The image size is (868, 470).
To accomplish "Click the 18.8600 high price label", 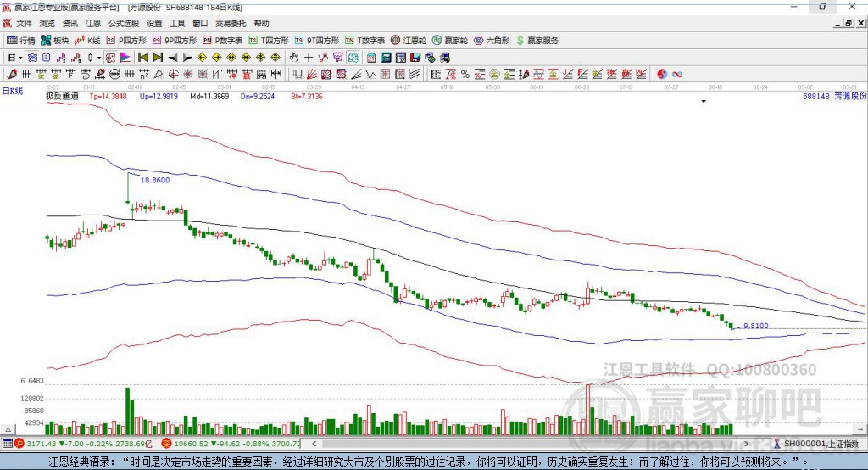I will (155, 180).
